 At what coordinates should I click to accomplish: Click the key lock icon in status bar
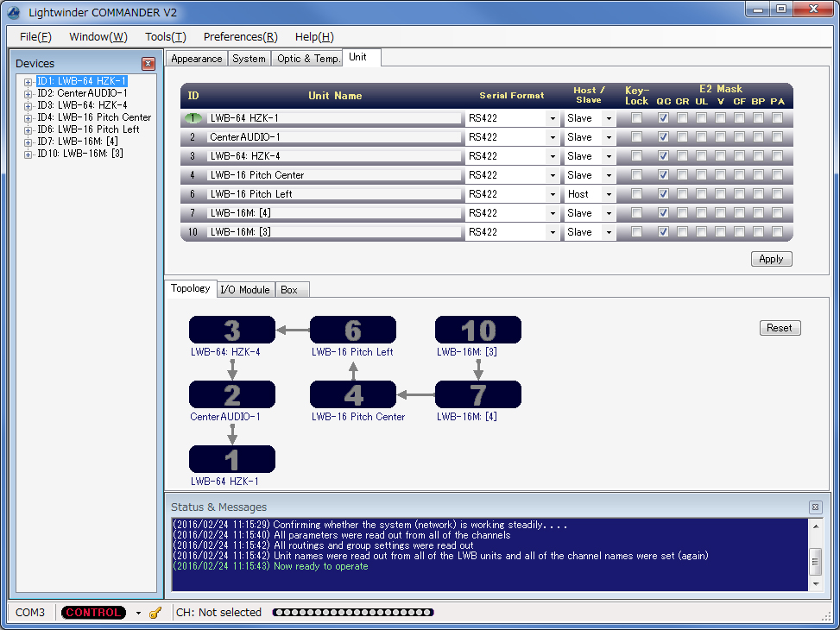[155, 613]
